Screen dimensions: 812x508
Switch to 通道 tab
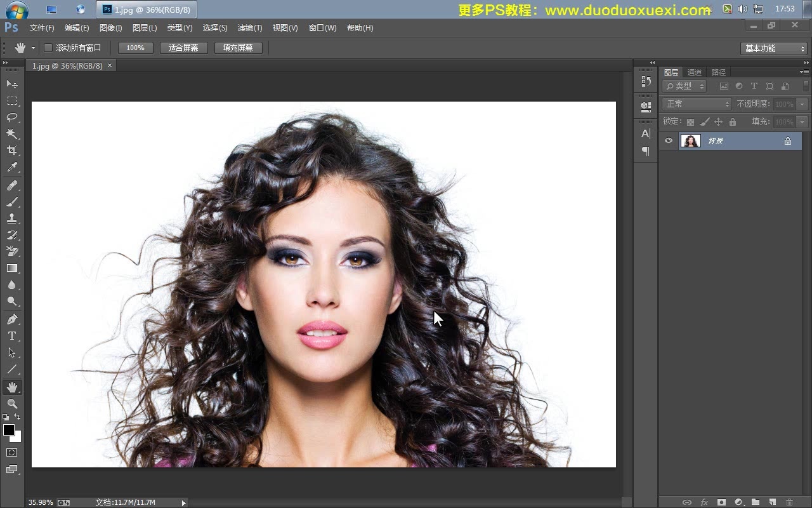coord(695,72)
